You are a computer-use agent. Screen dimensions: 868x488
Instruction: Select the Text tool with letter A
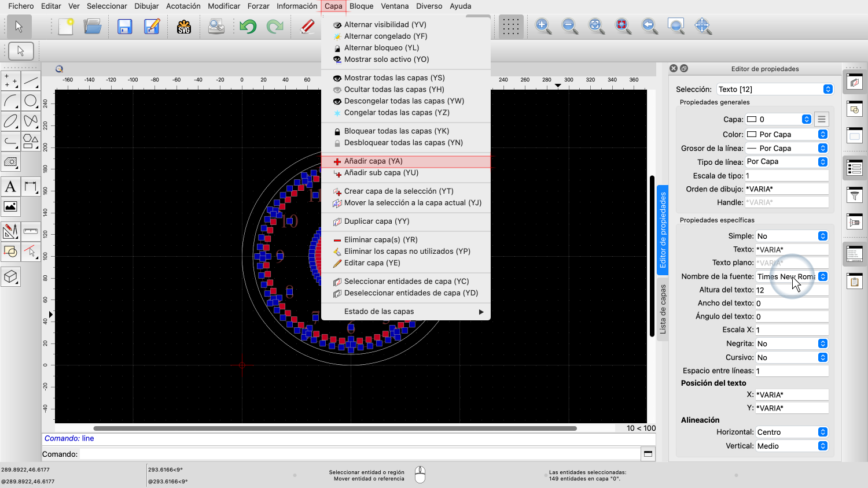click(x=10, y=186)
